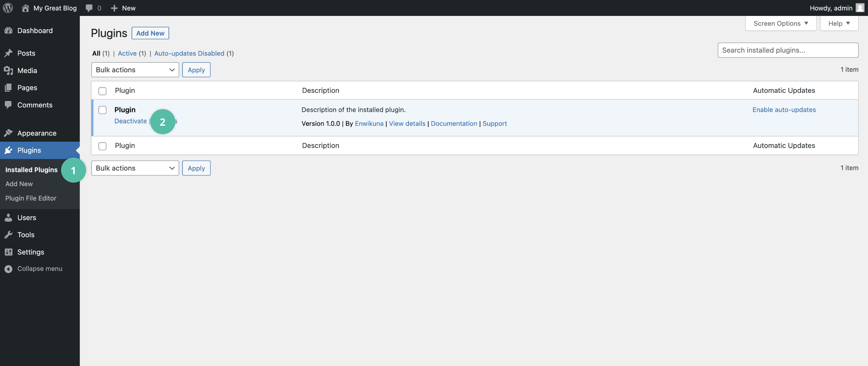This screenshot has width=868, height=366.
Task: Click the home icon beside My Great Blog
Action: (x=25, y=8)
